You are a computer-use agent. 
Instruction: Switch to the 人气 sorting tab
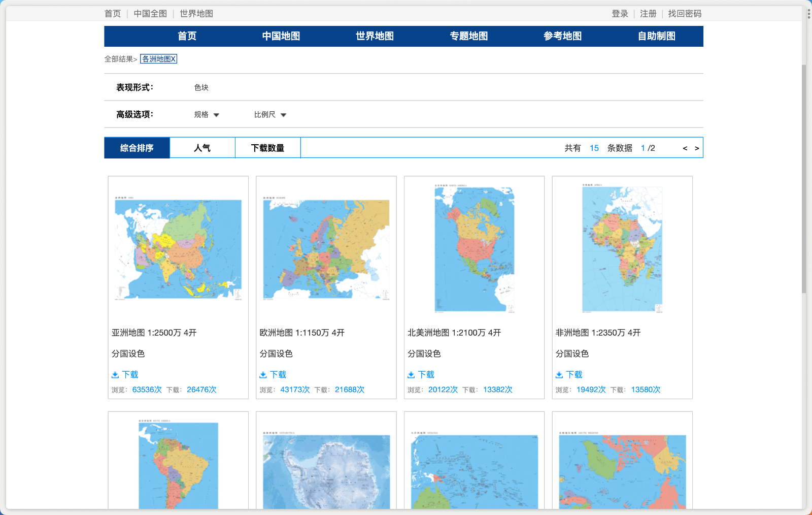202,147
